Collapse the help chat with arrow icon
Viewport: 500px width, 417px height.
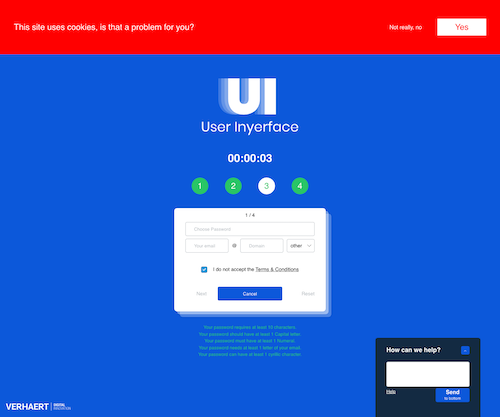pyautogui.click(x=465, y=350)
